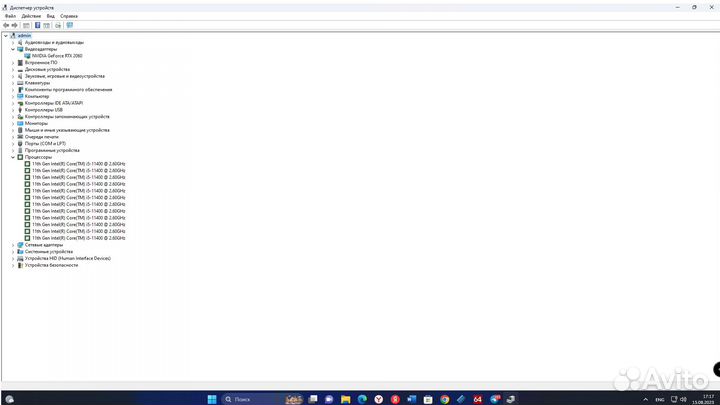Screen dimensions: 720x405
Task: Launch Google Chrome from the taskbar
Action: pyautogui.click(x=444, y=399)
